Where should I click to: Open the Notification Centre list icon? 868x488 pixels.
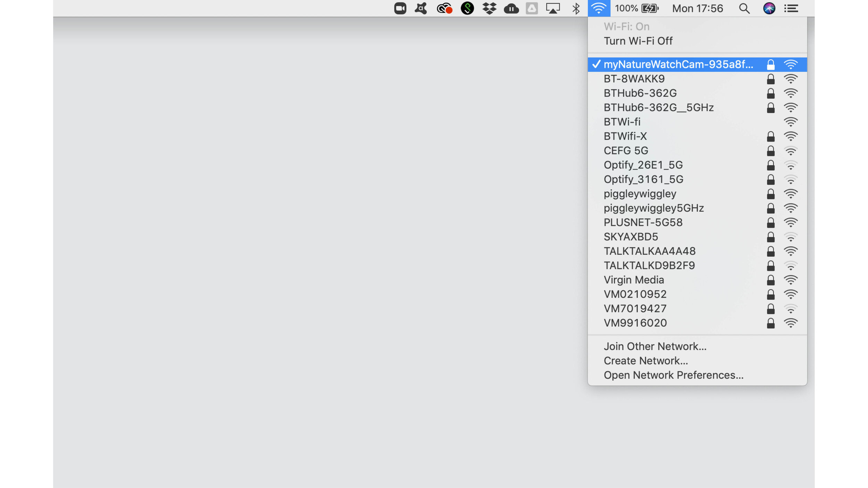(x=791, y=8)
